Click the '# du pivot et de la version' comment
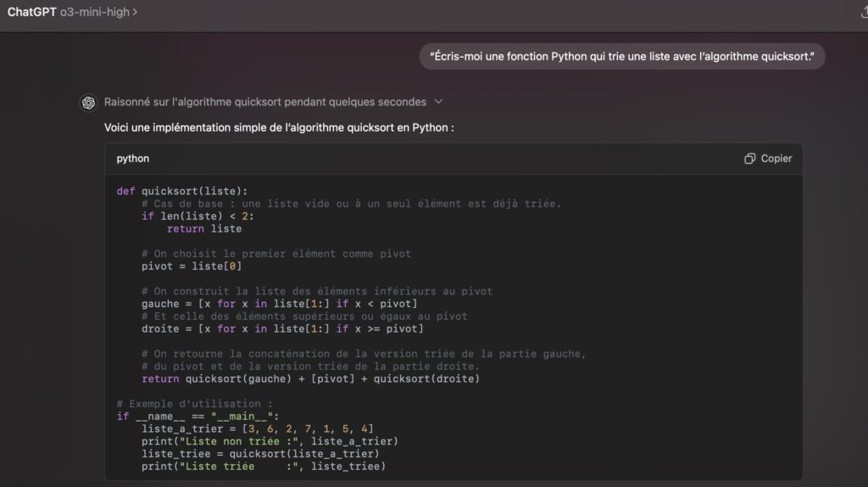This screenshot has height=487, width=868. (x=310, y=367)
